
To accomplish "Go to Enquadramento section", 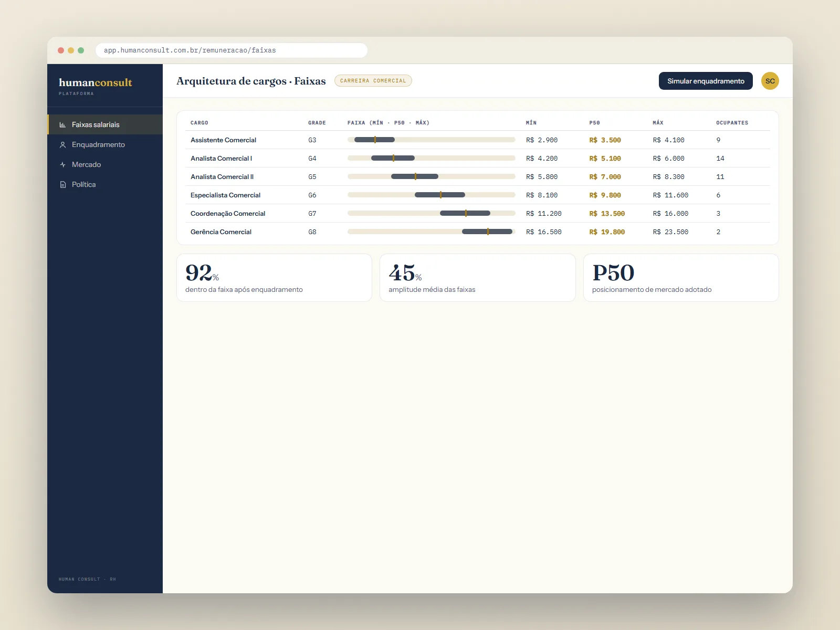I will (x=105, y=144).
